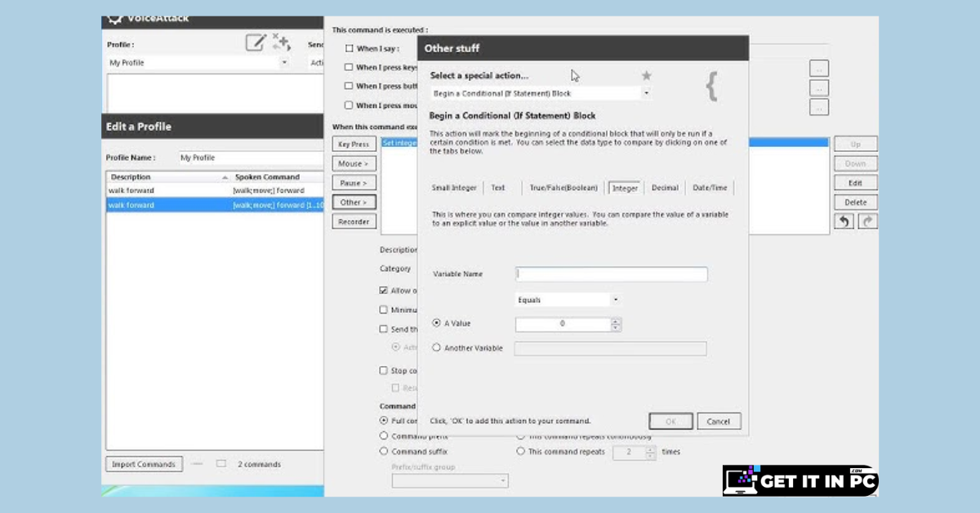Select 'This command repeats' times radio button
Image resolution: width=980 pixels, height=513 pixels.
click(x=521, y=451)
